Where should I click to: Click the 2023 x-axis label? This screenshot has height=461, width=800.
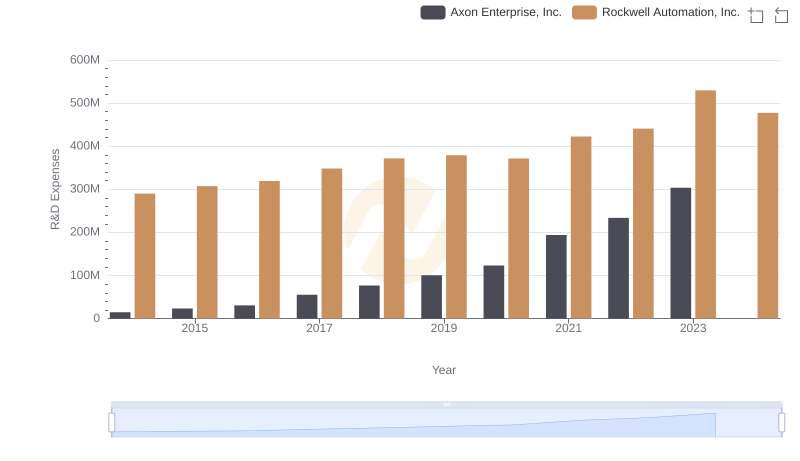[693, 328]
